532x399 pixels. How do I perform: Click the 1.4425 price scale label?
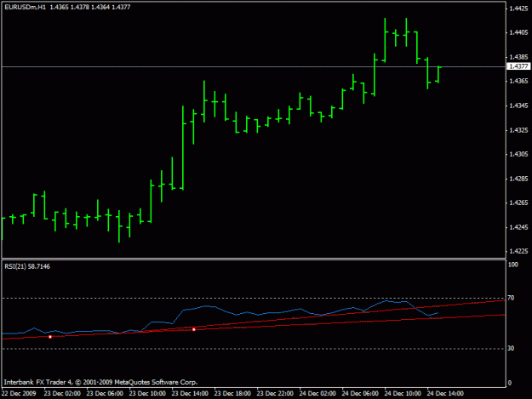[x=518, y=9]
